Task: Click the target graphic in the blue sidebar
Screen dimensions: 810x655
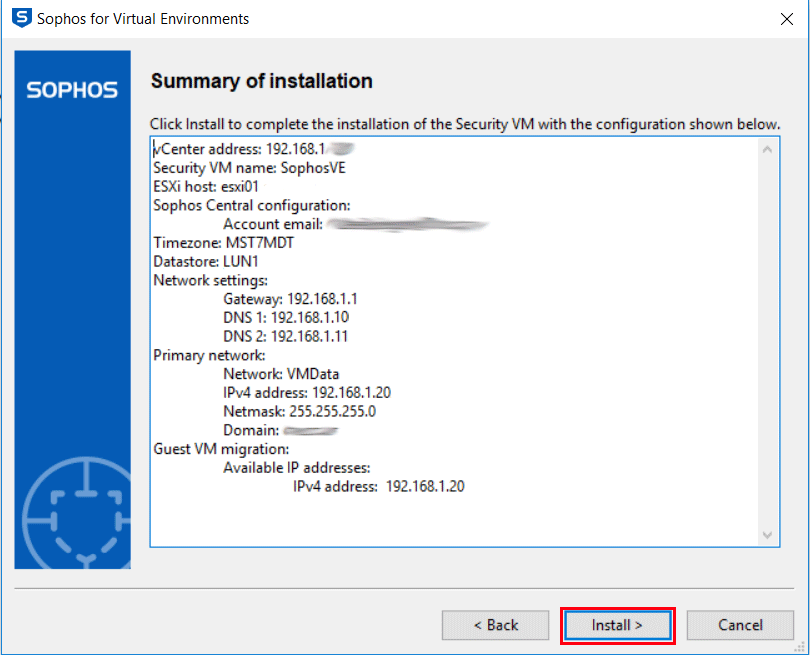Action: (x=76, y=512)
